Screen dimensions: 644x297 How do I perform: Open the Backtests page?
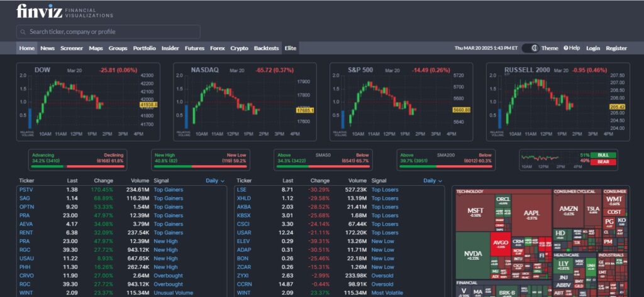pos(266,48)
